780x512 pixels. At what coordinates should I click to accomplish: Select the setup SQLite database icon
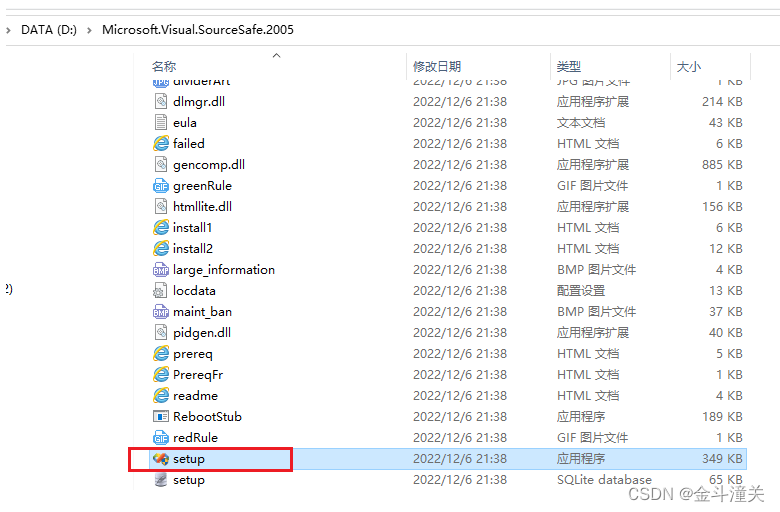[x=161, y=480]
